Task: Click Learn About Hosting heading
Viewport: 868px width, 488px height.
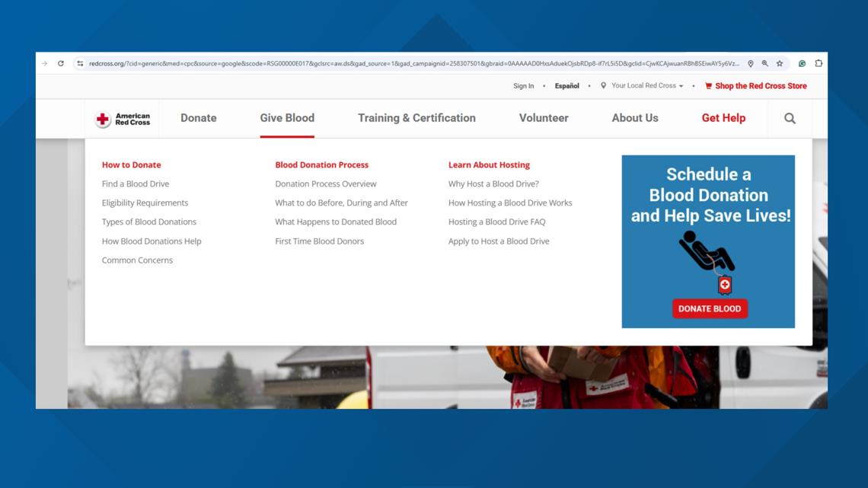Action: [489, 165]
